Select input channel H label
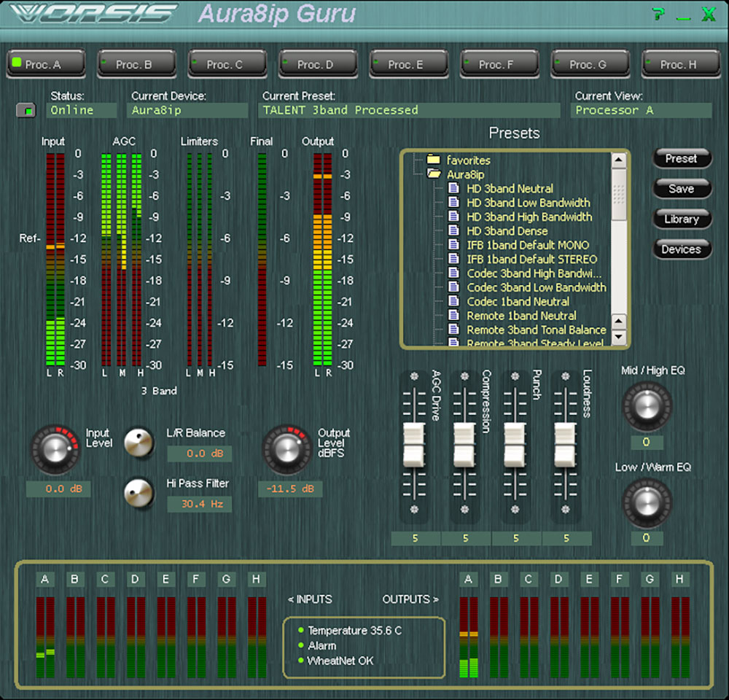 tap(256, 580)
